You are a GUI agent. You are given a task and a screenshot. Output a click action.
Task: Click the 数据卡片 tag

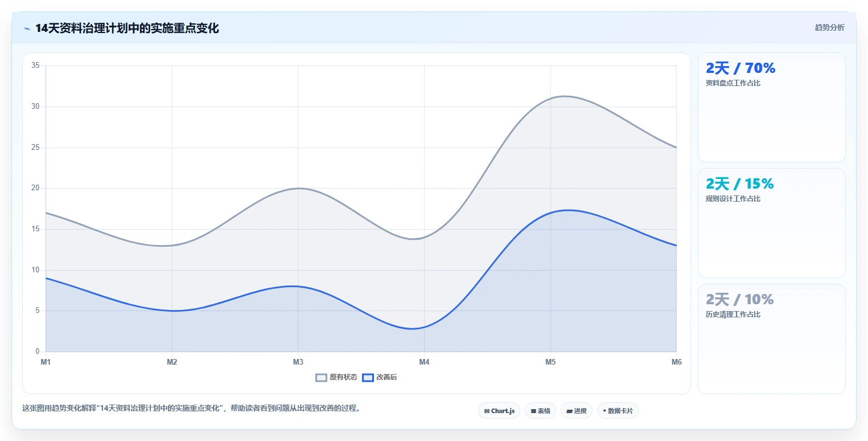coord(618,411)
